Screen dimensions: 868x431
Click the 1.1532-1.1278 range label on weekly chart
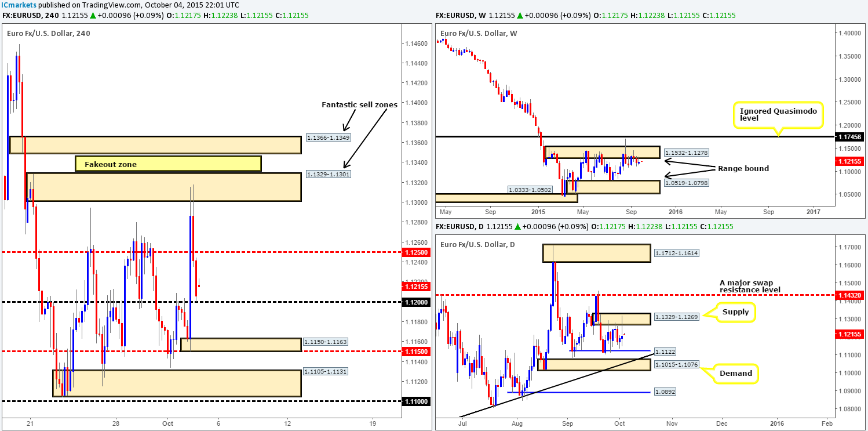tap(686, 152)
